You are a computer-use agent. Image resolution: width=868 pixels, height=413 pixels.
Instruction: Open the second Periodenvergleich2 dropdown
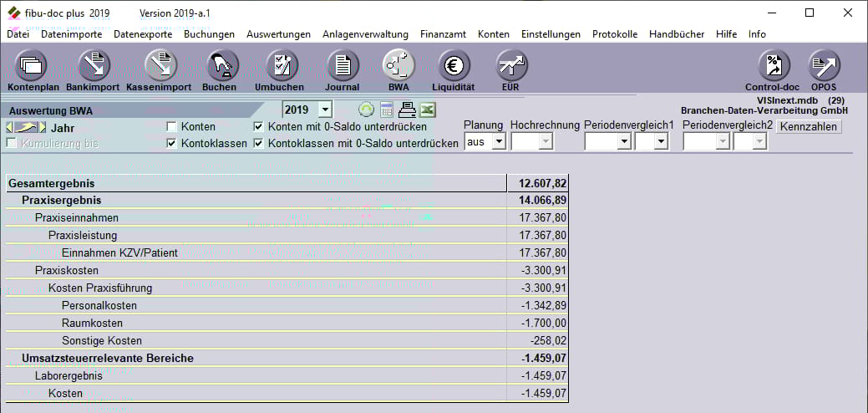coord(759,142)
